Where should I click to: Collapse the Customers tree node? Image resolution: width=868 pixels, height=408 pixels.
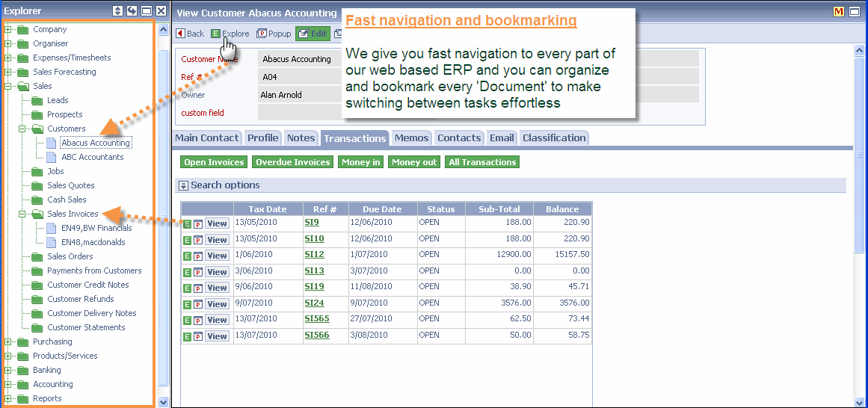point(22,129)
